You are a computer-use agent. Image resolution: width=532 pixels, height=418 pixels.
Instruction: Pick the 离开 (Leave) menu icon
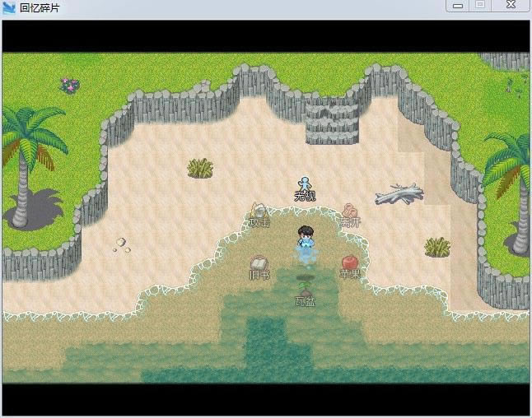[350, 212]
